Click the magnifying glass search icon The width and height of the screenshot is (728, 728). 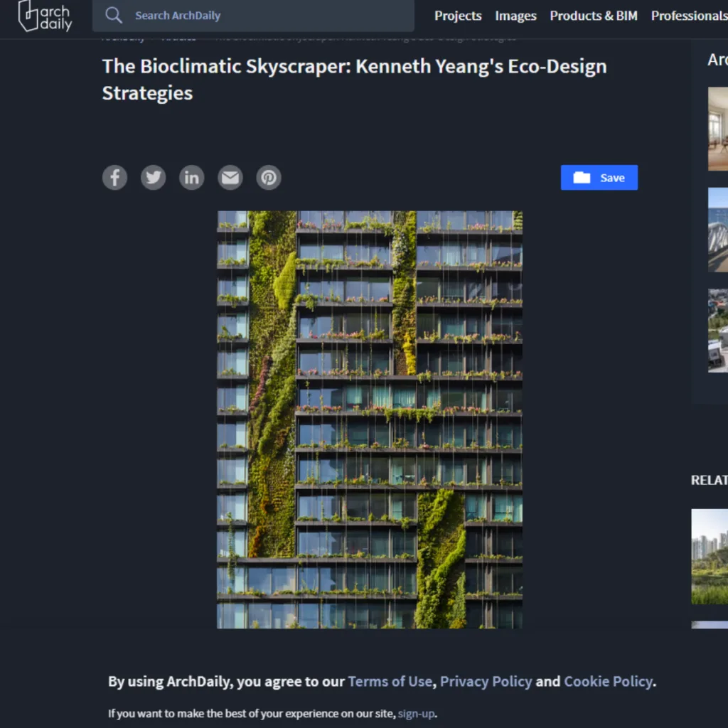(x=114, y=16)
